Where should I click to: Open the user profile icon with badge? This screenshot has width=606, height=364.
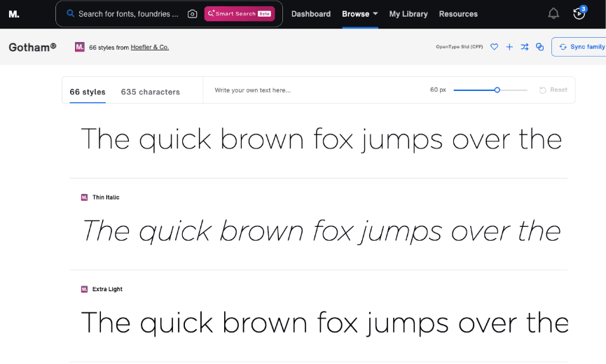(x=579, y=13)
